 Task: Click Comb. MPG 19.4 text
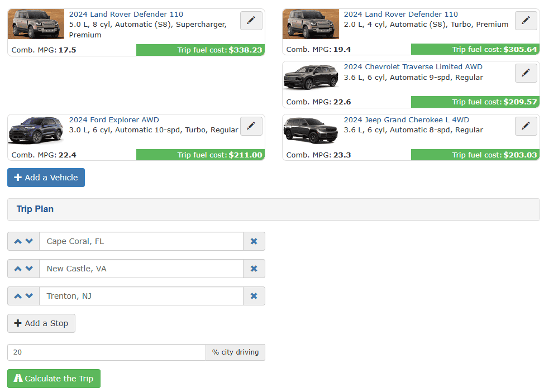318,50
